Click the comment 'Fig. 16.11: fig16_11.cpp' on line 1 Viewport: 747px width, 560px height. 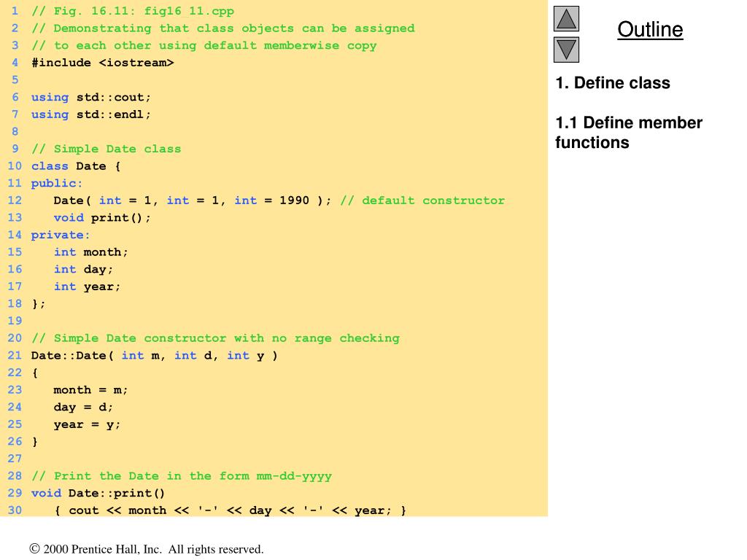point(144,11)
